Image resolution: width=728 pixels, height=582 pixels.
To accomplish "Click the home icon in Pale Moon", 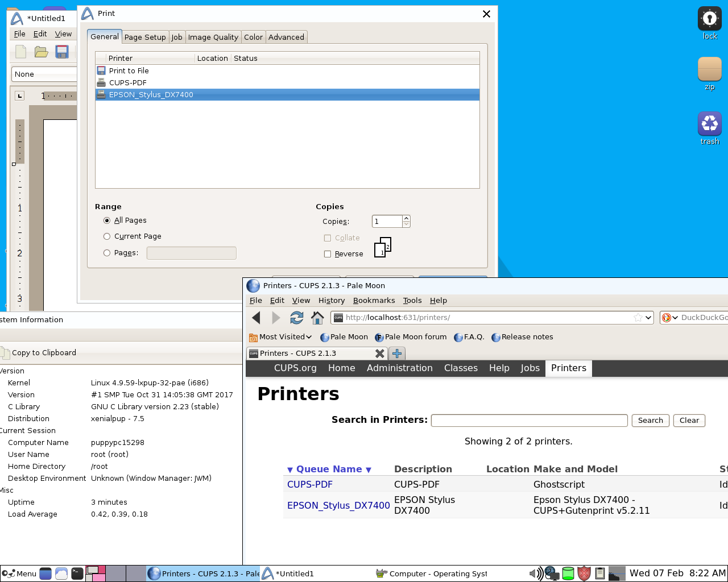I will (317, 318).
